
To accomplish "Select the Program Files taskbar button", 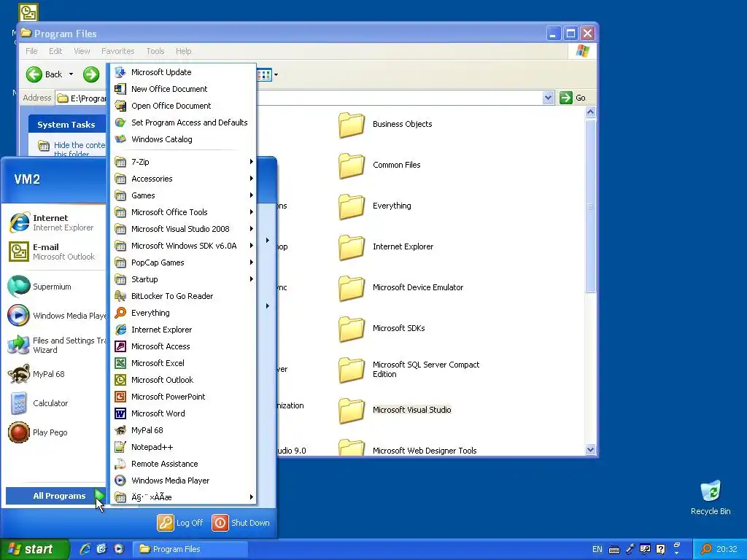I will 190,549.
